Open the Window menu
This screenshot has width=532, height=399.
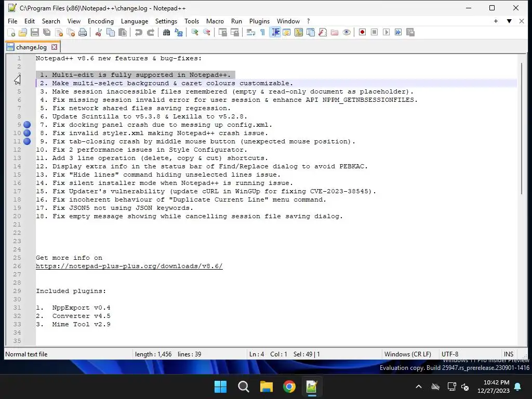pyautogui.click(x=288, y=21)
